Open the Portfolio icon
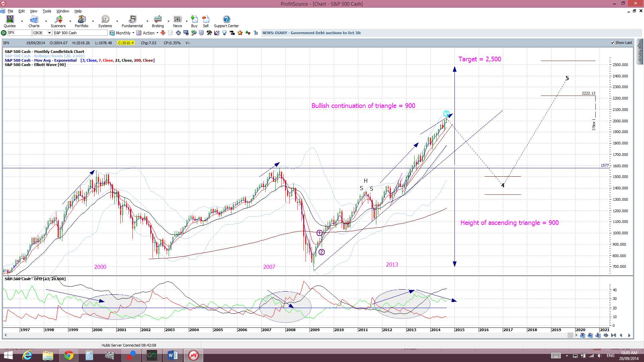644x362 pixels. point(82,21)
